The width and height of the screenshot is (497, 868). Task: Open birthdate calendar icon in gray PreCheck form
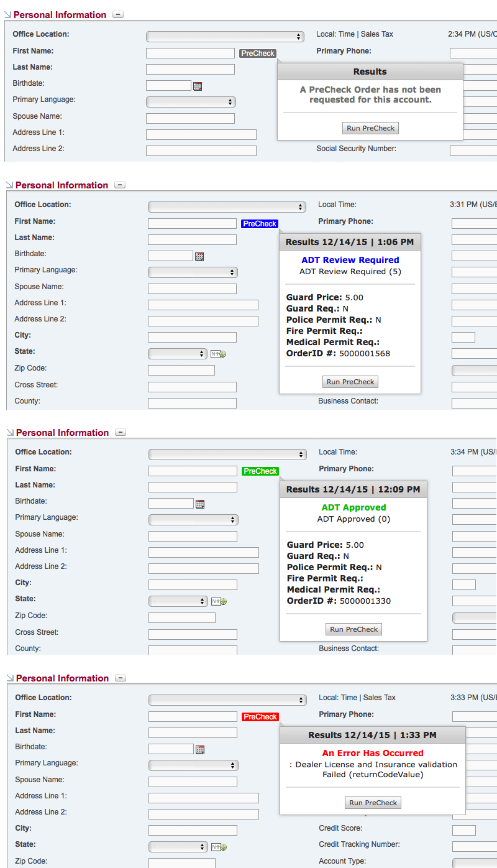[x=198, y=86]
